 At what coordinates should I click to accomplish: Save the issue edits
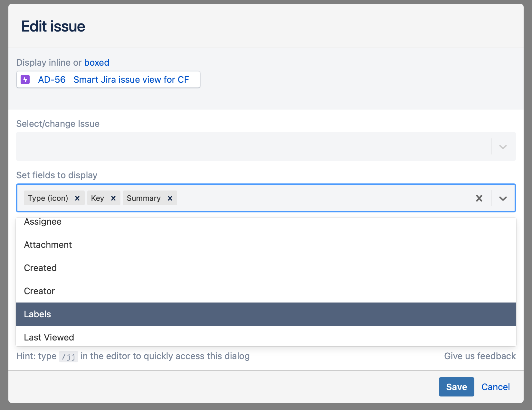tap(456, 387)
